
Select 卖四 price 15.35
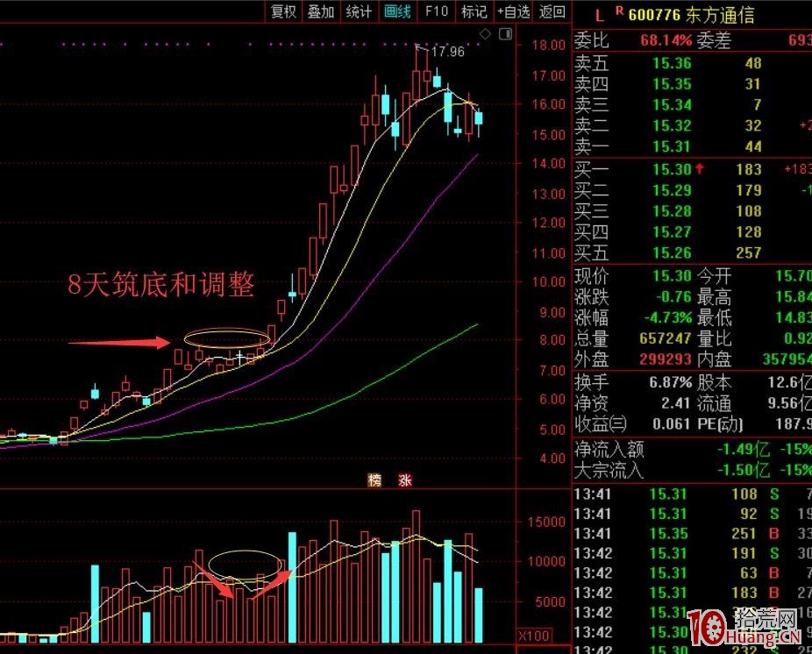[x=672, y=84]
